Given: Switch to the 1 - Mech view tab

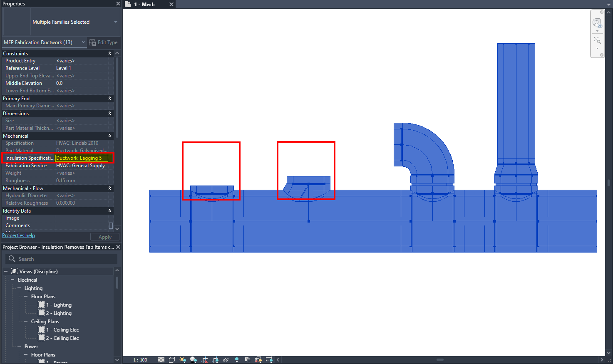Looking at the screenshot, I should (x=145, y=4).
